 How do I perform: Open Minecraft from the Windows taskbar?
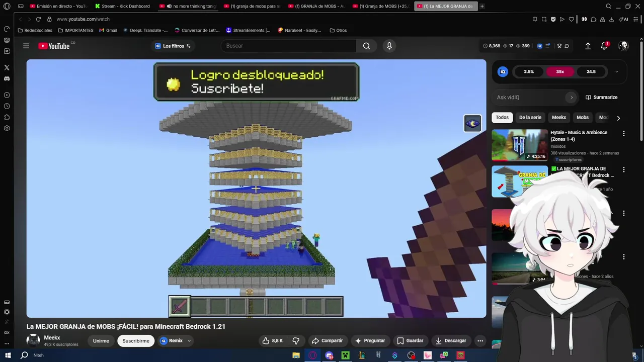(x=345, y=355)
